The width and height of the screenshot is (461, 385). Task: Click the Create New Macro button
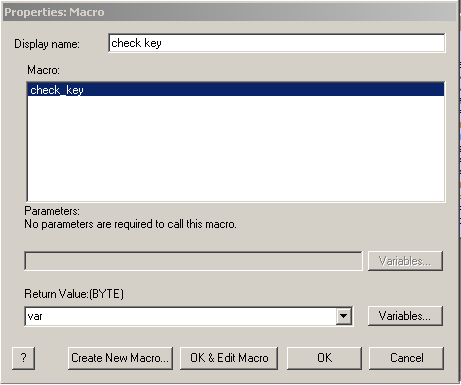(x=120, y=358)
